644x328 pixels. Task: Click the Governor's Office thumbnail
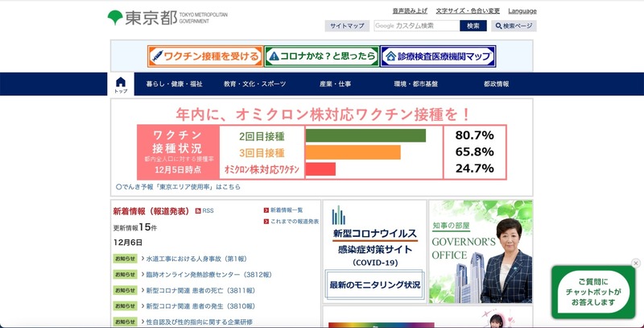click(x=481, y=251)
